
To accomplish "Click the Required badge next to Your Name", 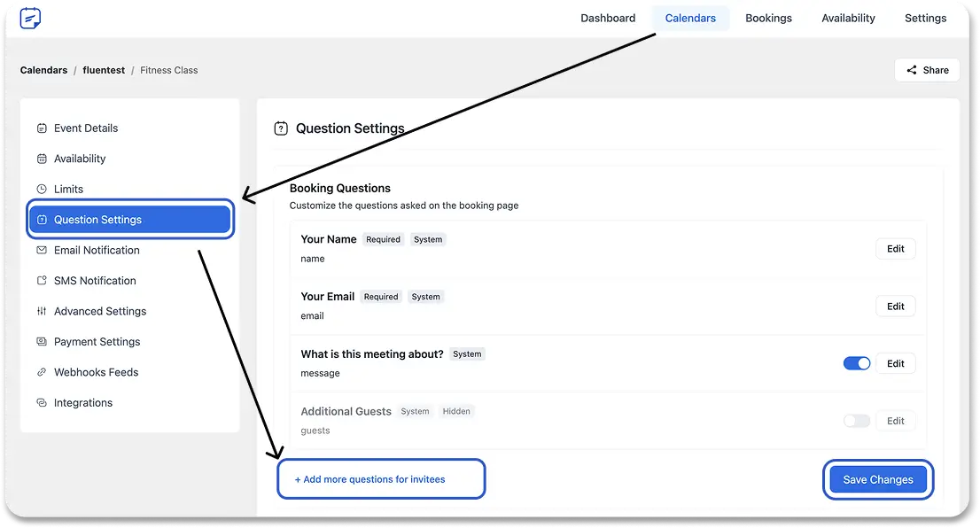I will [x=383, y=239].
